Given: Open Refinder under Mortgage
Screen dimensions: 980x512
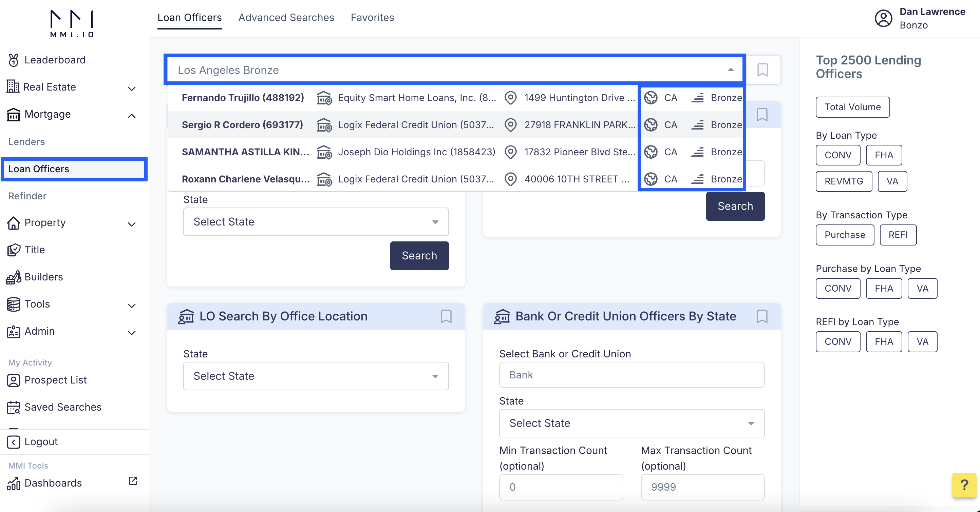Looking at the screenshot, I should click(x=27, y=196).
